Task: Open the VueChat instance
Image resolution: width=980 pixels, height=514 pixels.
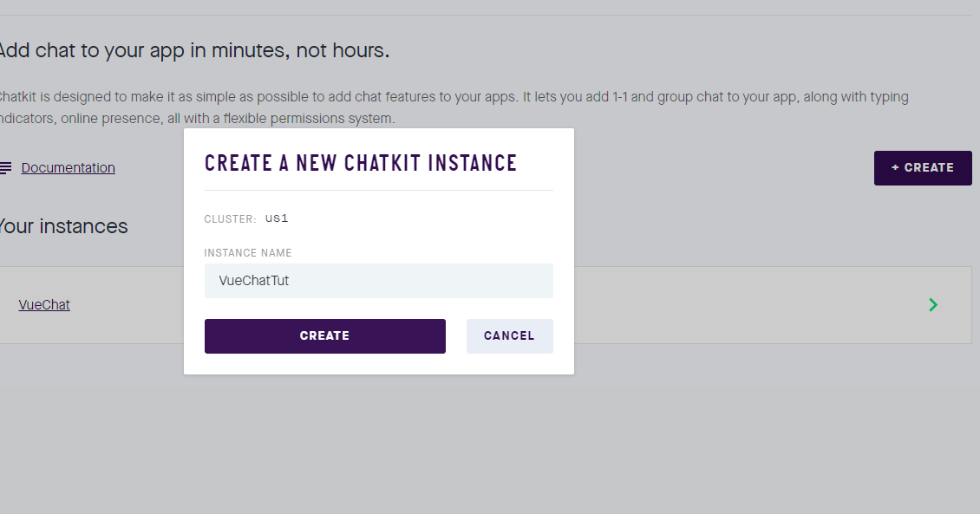Action: [43, 304]
